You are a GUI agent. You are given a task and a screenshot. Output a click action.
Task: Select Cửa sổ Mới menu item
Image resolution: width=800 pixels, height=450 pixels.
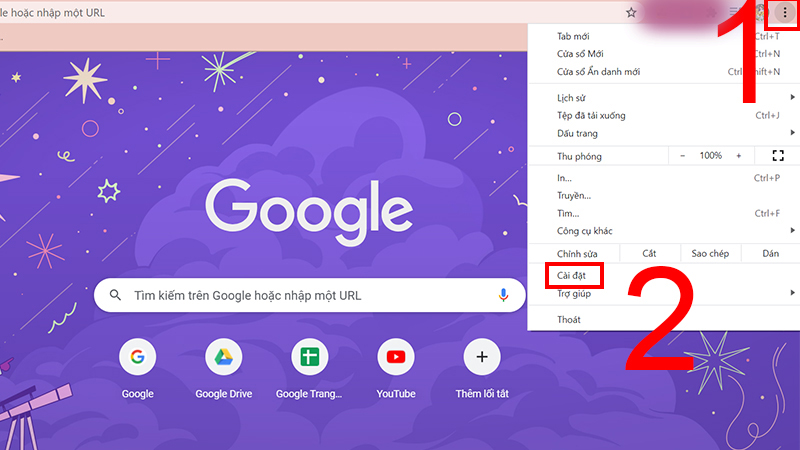pyautogui.click(x=664, y=54)
